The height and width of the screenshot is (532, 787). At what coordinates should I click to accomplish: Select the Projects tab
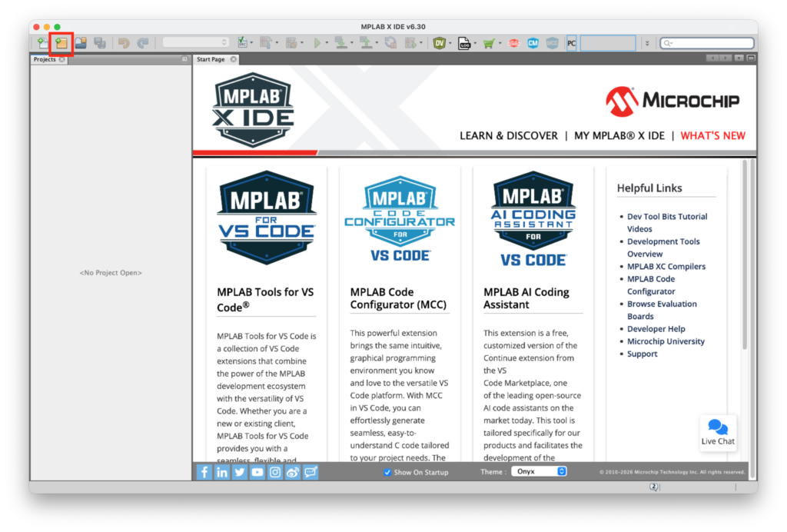tap(45, 59)
